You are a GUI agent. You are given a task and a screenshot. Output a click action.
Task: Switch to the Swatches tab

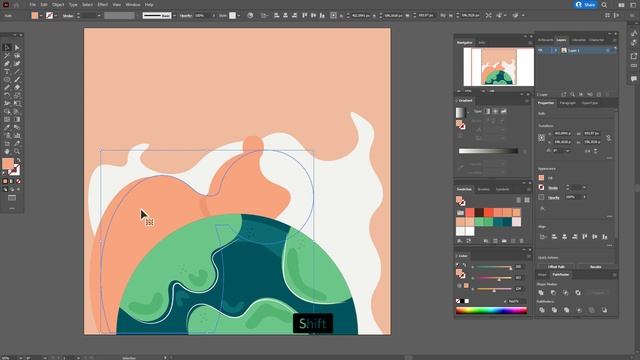tap(464, 189)
